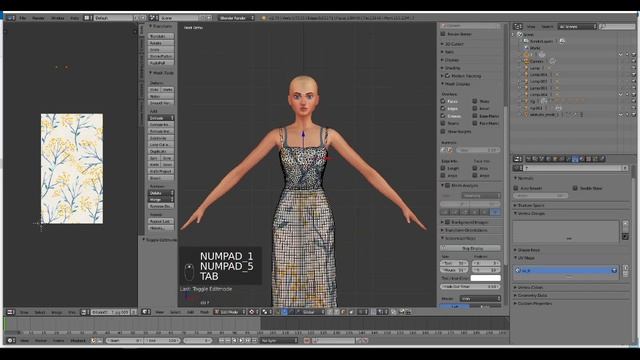This screenshot has width=640, height=360.
Task: Click the Timeline editor type icon
Action: (10, 340)
